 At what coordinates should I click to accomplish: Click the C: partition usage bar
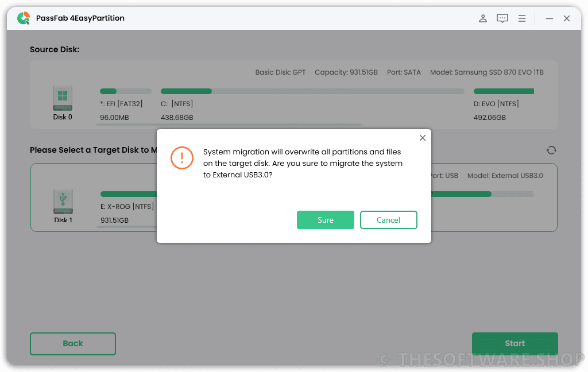coord(312,91)
